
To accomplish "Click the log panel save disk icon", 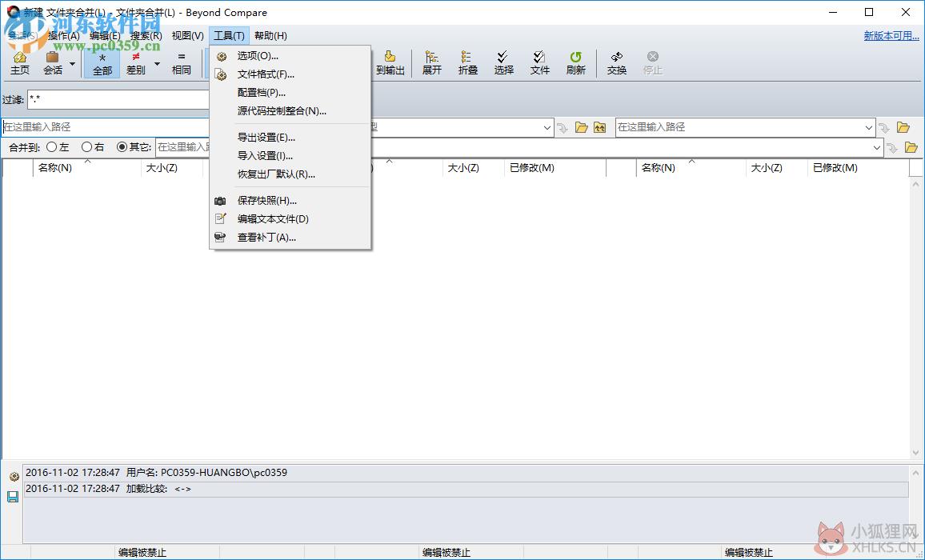I will tap(13, 497).
